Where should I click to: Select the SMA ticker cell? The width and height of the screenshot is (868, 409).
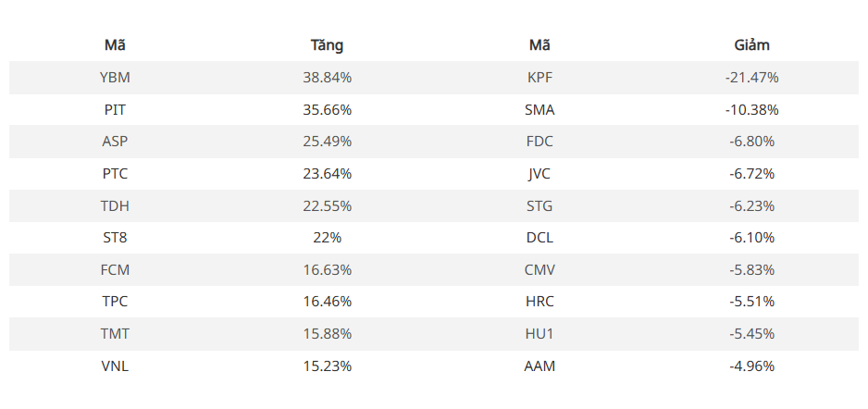539,110
